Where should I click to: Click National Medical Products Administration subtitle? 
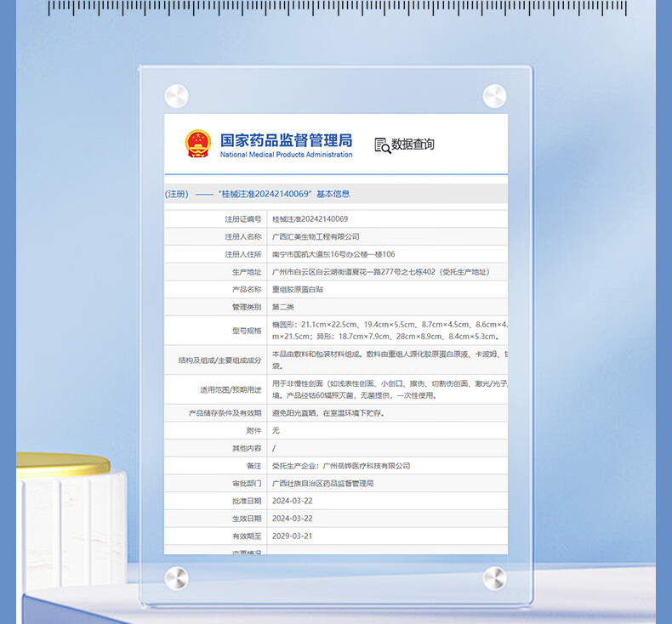[287, 155]
